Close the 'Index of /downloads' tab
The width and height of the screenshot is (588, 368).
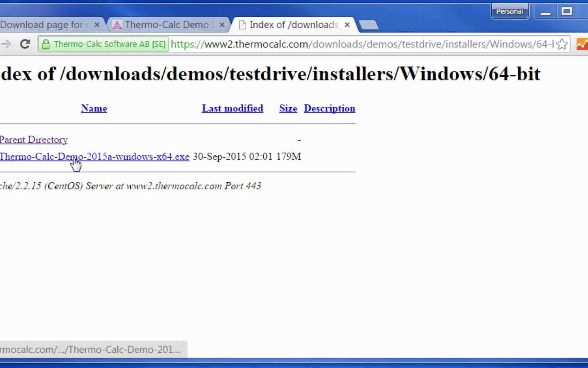(347, 25)
